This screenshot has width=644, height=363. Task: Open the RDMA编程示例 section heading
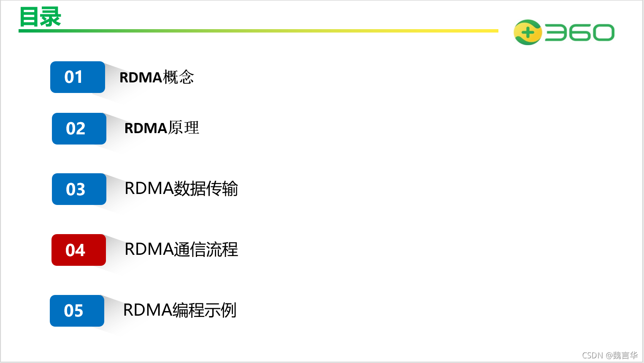click(x=180, y=310)
